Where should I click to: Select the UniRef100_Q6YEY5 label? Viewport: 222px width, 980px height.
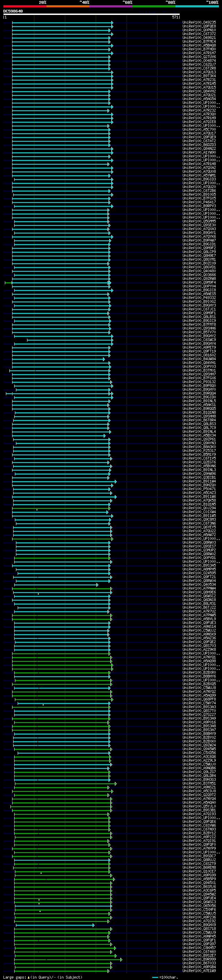(x=199, y=527)
